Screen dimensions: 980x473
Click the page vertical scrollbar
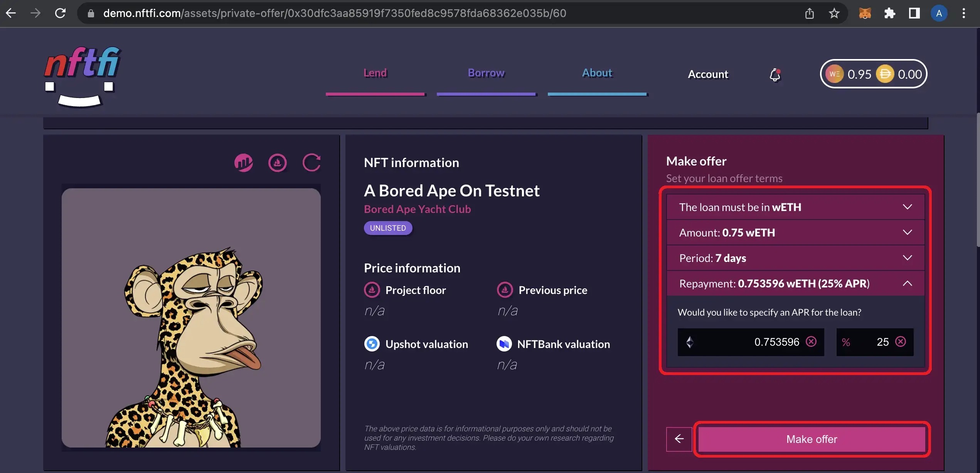(978, 179)
